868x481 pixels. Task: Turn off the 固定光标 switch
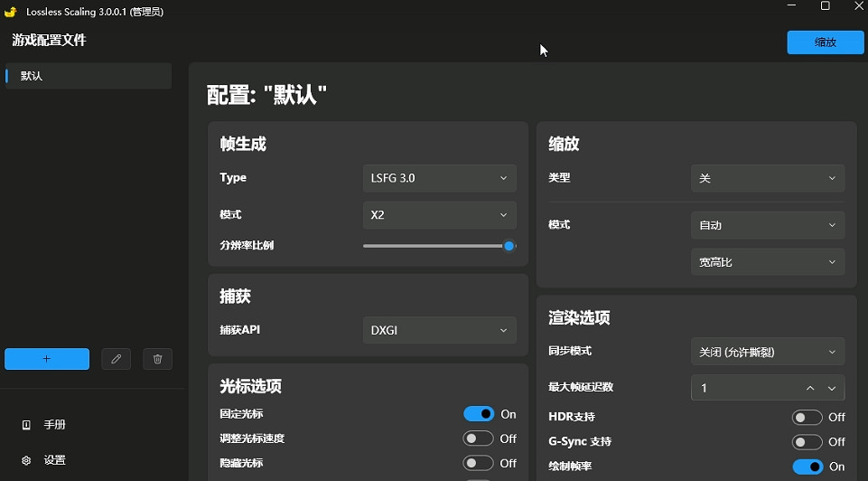pos(479,414)
